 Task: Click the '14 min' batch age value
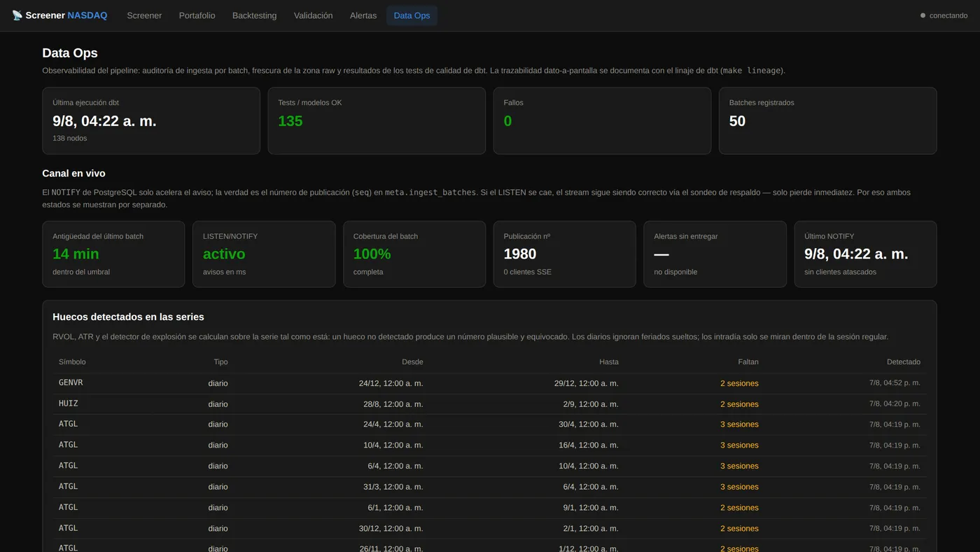coord(76,254)
